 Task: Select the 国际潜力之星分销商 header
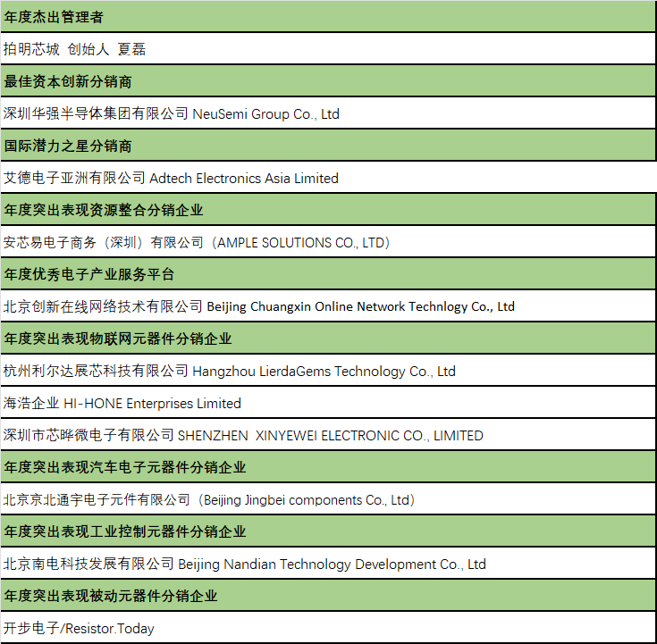tap(328, 146)
